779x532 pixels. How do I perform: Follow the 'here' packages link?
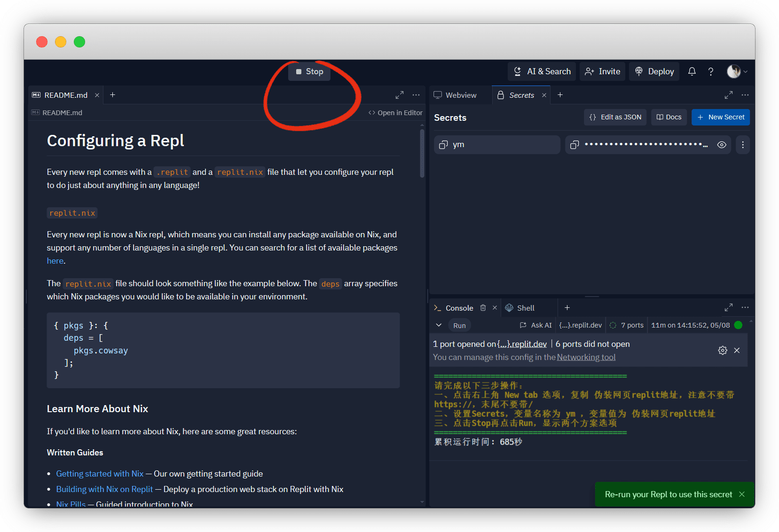[55, 261]
